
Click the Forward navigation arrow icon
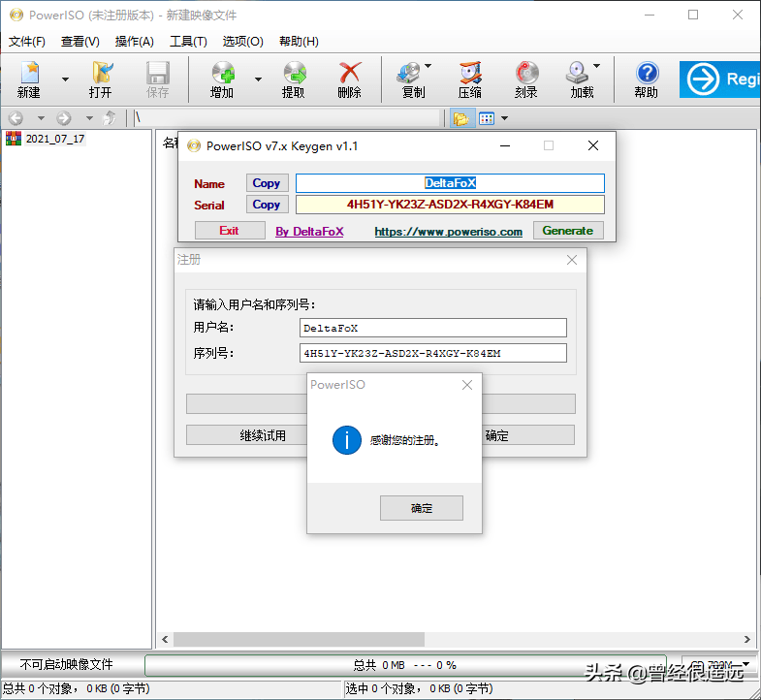[x=64, y=118]
